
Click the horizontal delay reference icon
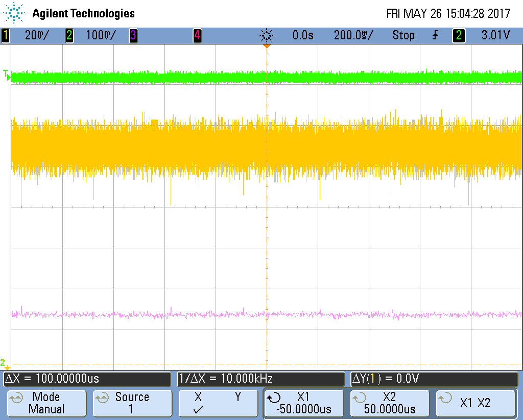267,35
